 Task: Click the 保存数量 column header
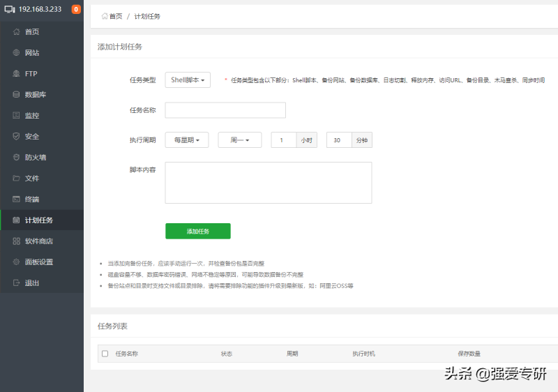point(469,354)
